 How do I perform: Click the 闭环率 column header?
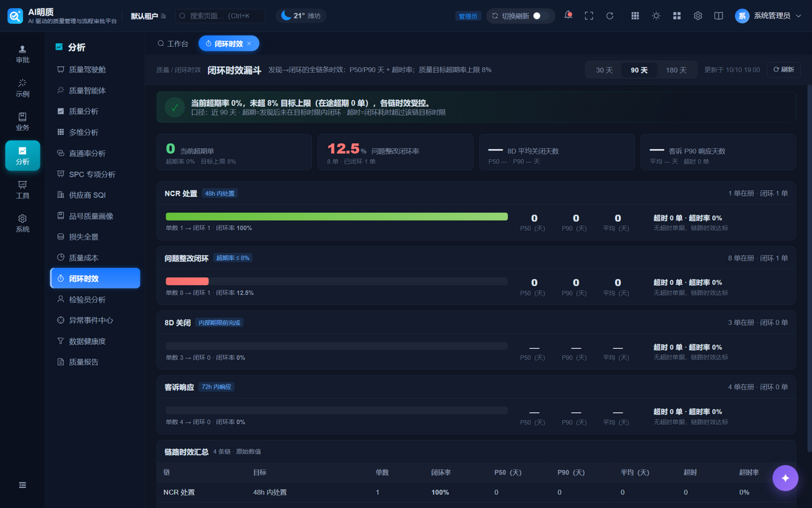tap(440, 472)
